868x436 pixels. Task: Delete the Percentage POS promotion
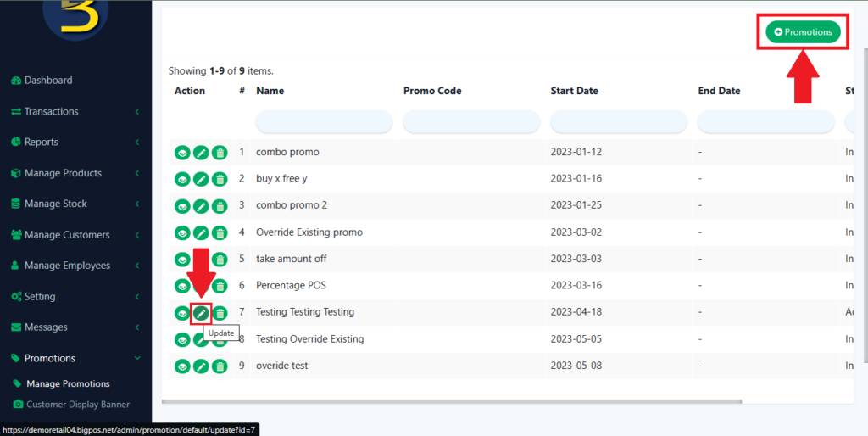(x=220, y=286)
